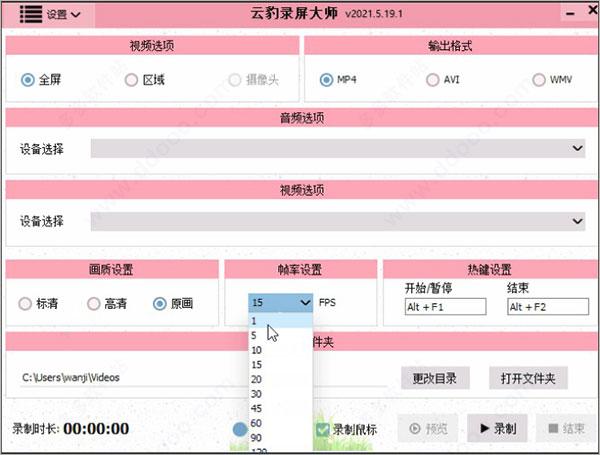Collapse the FPS combo box showing 15
Screen dimensions: 600x455
click(x=280, y=303)
